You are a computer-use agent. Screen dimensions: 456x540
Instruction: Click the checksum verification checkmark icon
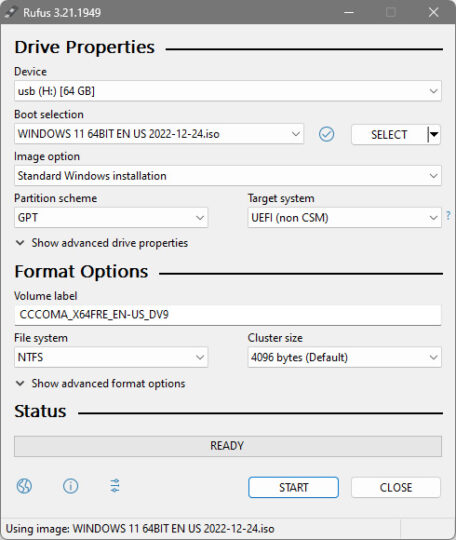(327, 134)
